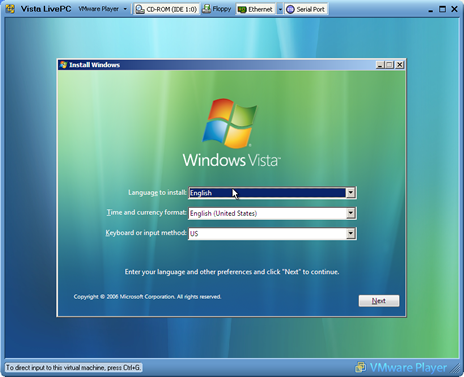Click the Language to install label
Viewport: 464px width, 377px height.
coord(157,193)
